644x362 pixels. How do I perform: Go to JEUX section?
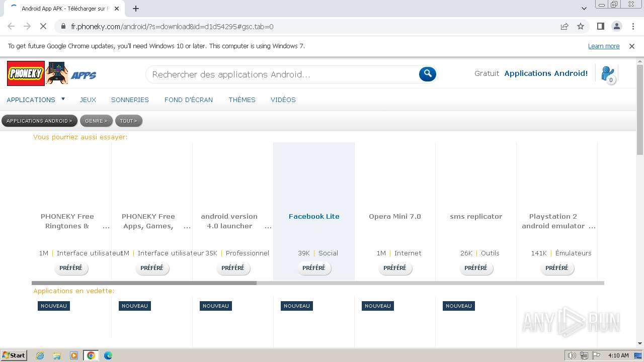[x=88, y=100]
